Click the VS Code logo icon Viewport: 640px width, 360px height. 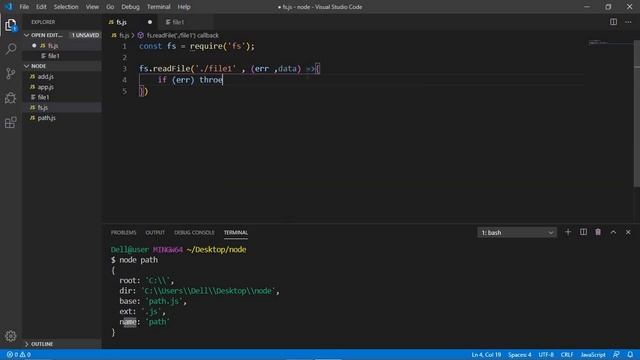8,7
